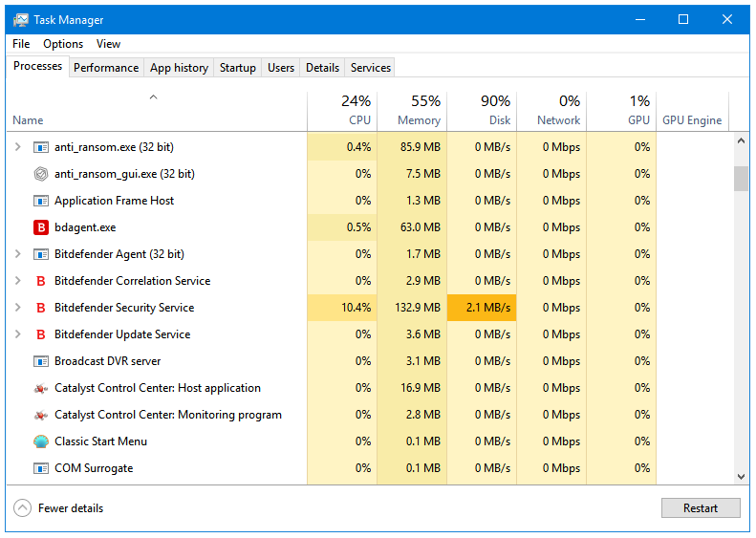Screen dimensions: 756x538
Task: Click the Bitdefender Agent (32 bit) icon
Action: pos(41,254)
